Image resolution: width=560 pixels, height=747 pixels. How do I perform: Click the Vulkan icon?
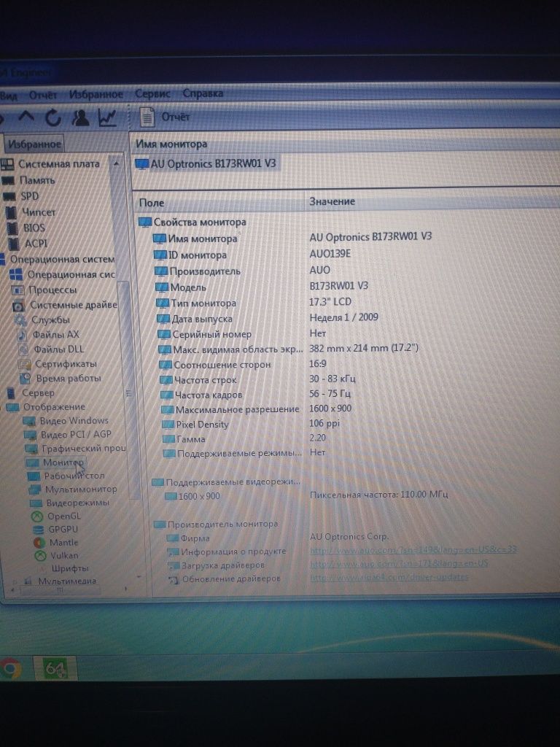pos(41,555)
